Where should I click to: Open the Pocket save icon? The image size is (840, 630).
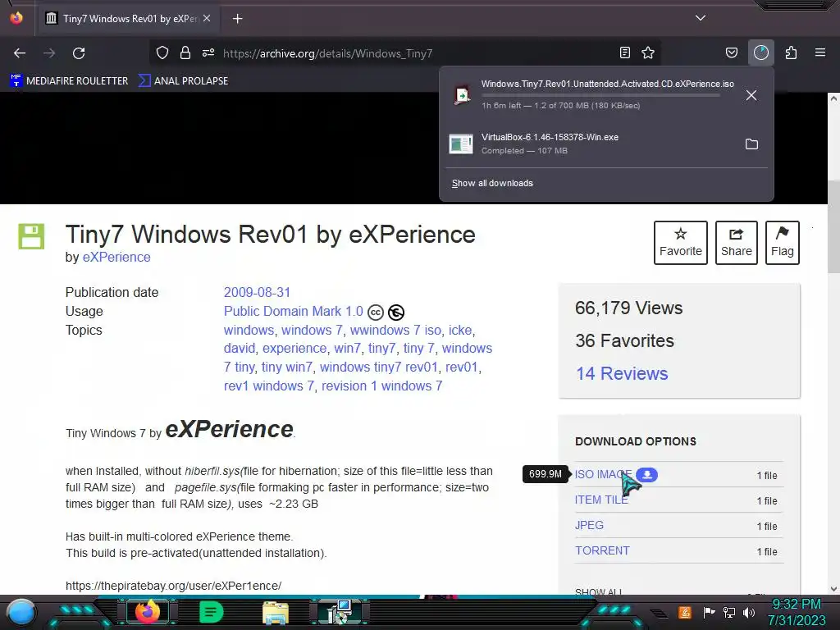coord(731,52)
